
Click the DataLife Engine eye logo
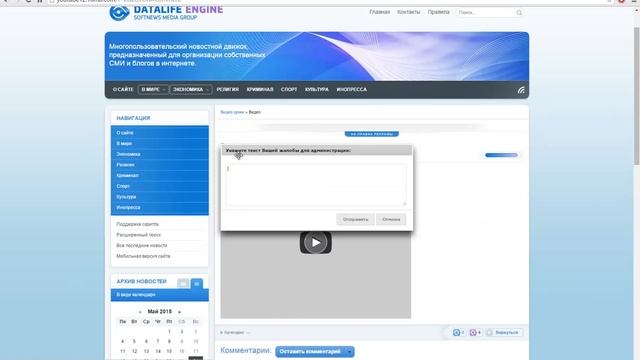coord(119,13)
